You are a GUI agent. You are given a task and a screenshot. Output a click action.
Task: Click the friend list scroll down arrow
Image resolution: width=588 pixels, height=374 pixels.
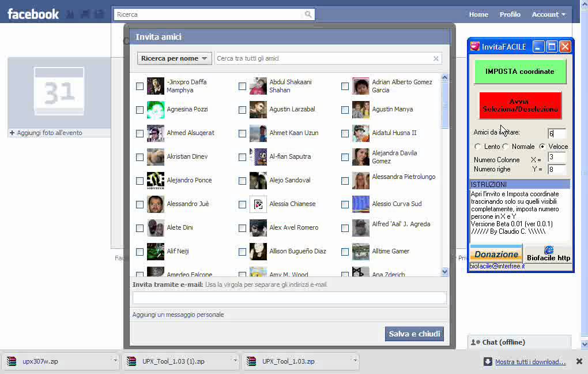pyautogui.click(x=445, y=271)
